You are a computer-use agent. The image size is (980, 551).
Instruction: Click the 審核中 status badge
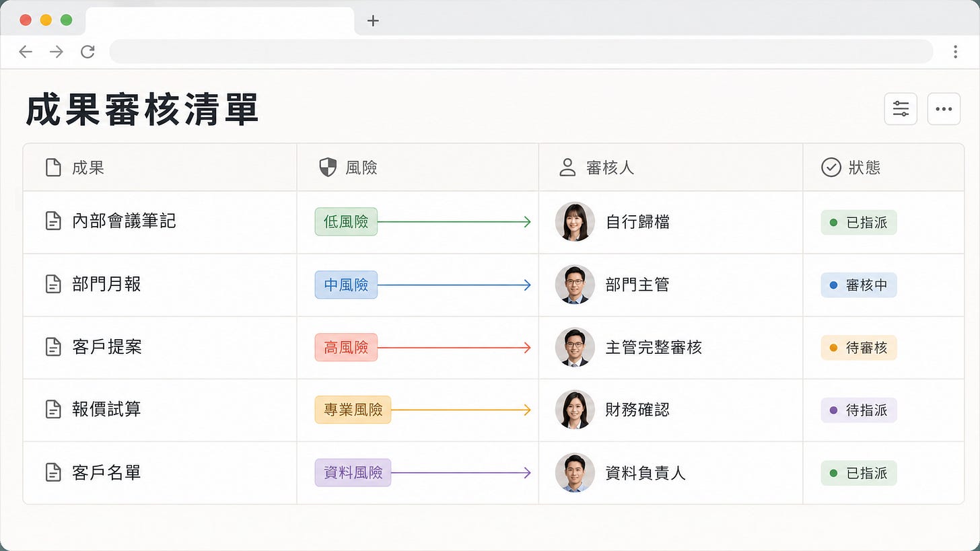(x=859, y=285)
